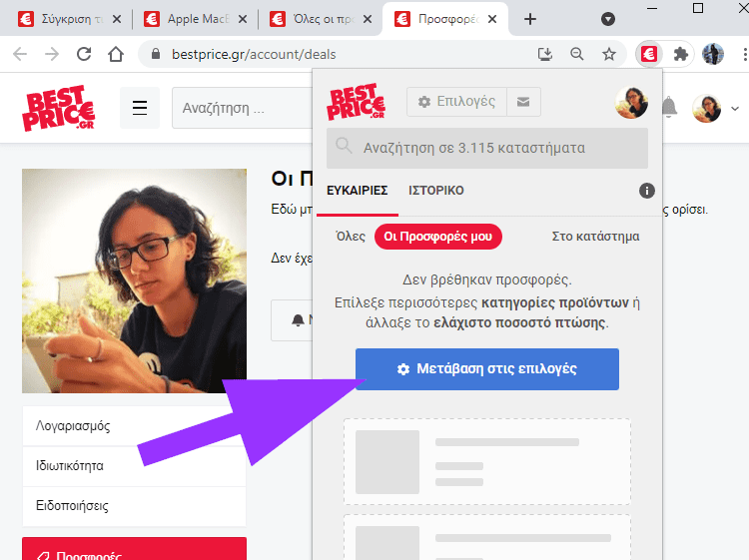Choose 'Στο κατάστημα' filter
The image size is (749, 560).
pos(595,237)
